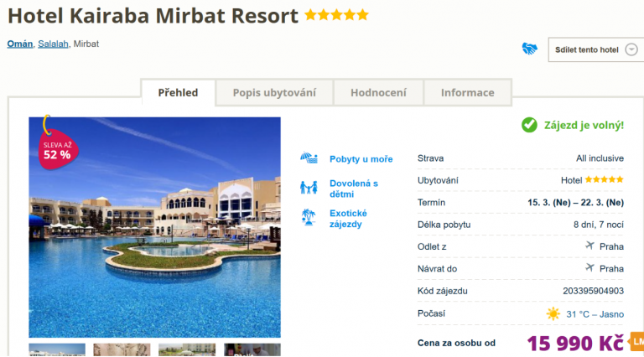Select the Informace tab

[467, 93]
